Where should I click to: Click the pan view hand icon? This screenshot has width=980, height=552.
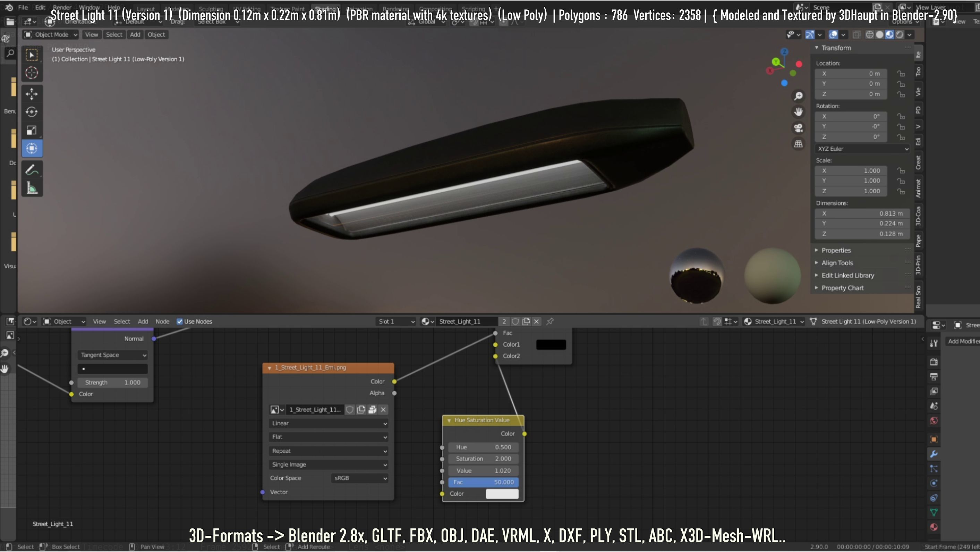point(798,111)
